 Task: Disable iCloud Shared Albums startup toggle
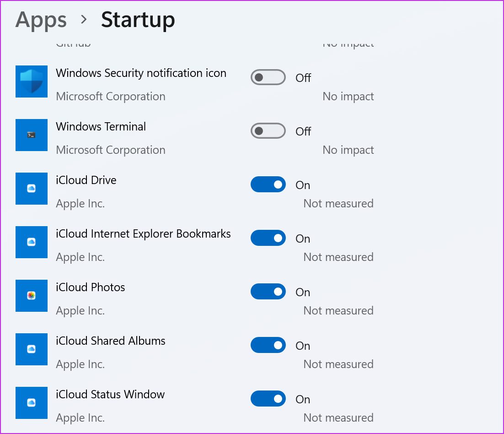[268, 345]
